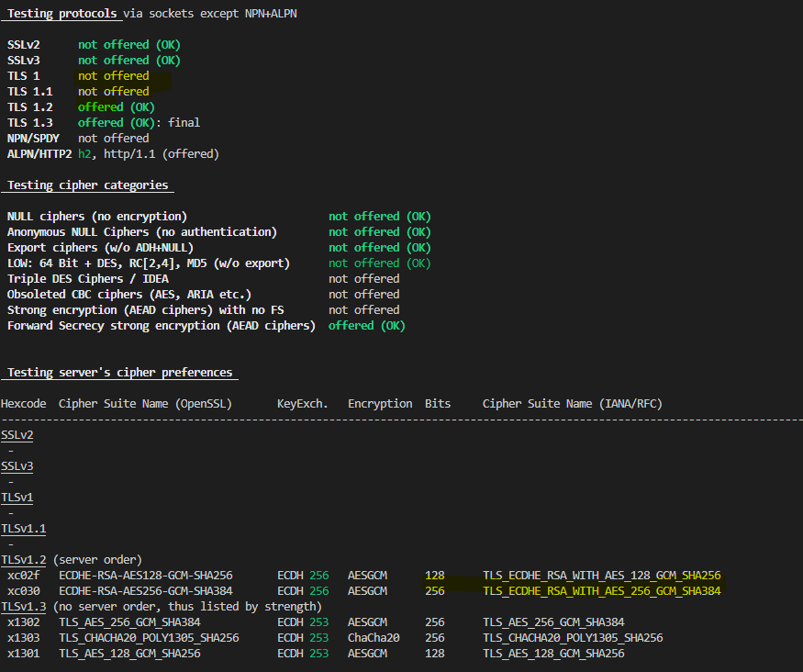Viewport: 803px width, 672px height.
Task: Click green "h2" in ALPN/HTTP2 line
Action: coord(85,153)
